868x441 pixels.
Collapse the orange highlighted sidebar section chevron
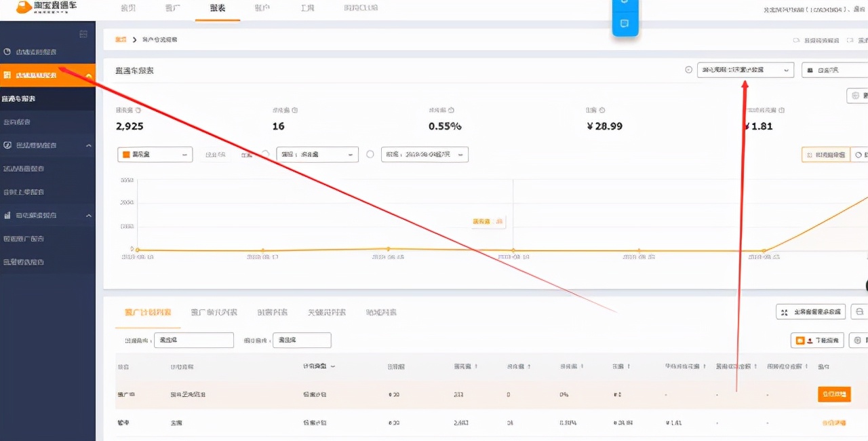[88, 75]
